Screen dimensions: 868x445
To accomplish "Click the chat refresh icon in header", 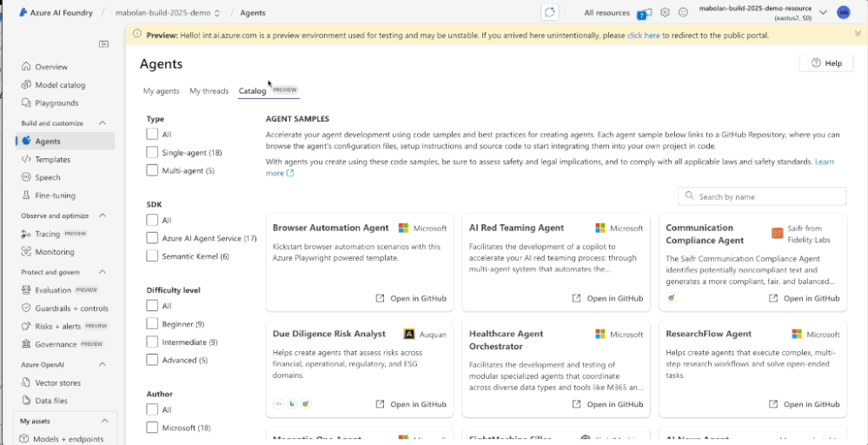I will pos(549,13).
